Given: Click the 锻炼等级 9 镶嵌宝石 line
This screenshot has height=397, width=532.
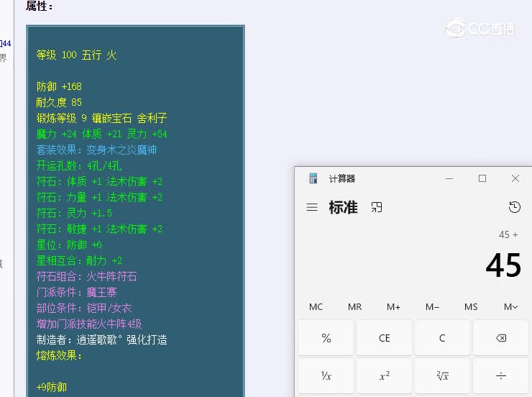Looking at the screenshot, I should [x=101, y=118].
